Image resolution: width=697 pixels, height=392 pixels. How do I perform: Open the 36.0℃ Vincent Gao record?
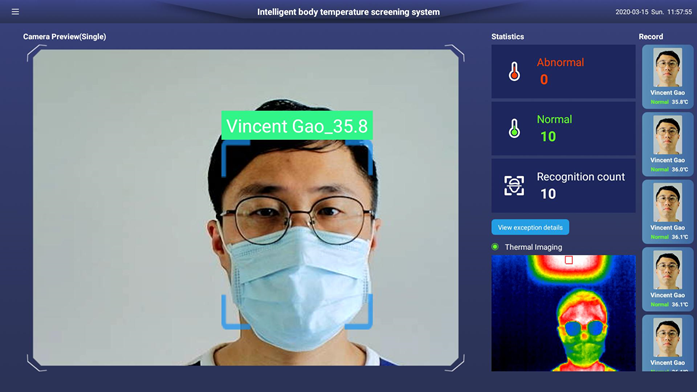tap(667, 144)
